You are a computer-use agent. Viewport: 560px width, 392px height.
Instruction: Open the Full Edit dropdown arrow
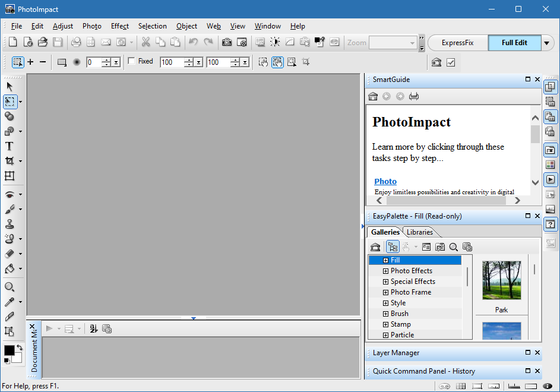(548, 42)
